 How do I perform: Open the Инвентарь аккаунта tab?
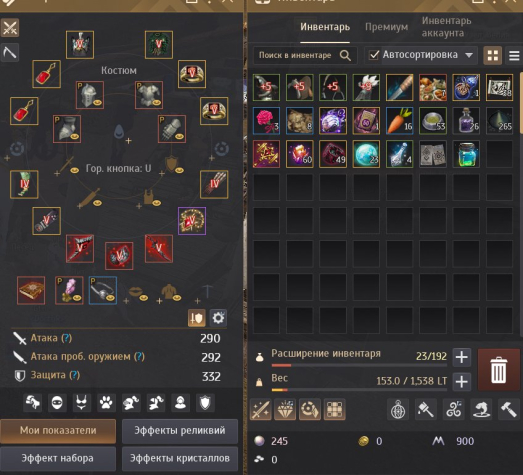(x=446, y=27)
